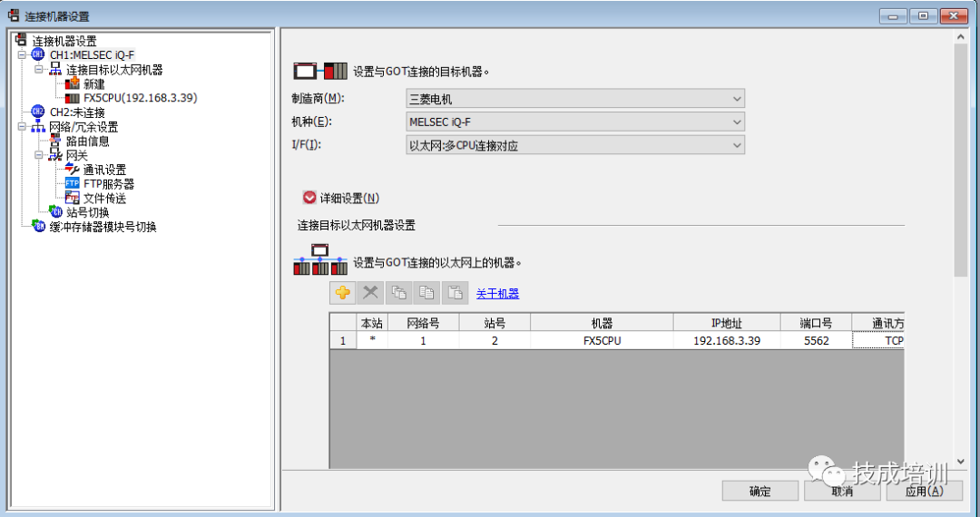Image resolution: width=980 pixels, height=517 pixels.
Task: Click the paste device toolbar icon
Action: tap(455, 293)
